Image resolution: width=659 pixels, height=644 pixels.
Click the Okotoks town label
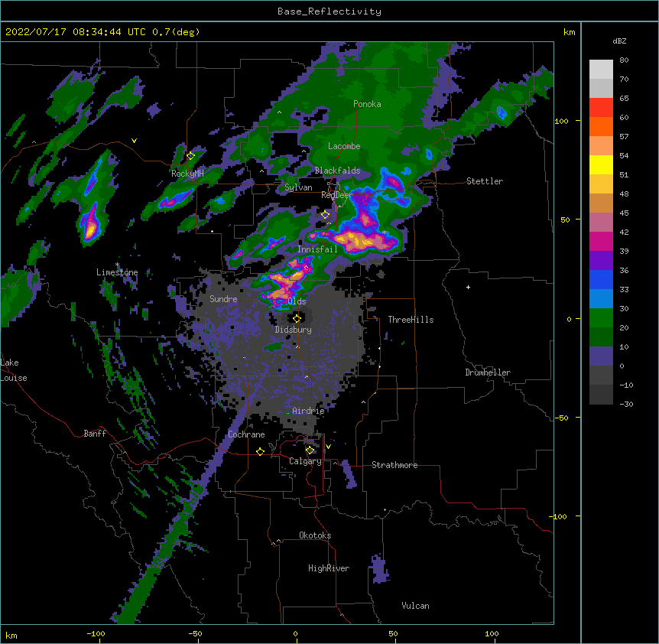click(x=315, y=535)
